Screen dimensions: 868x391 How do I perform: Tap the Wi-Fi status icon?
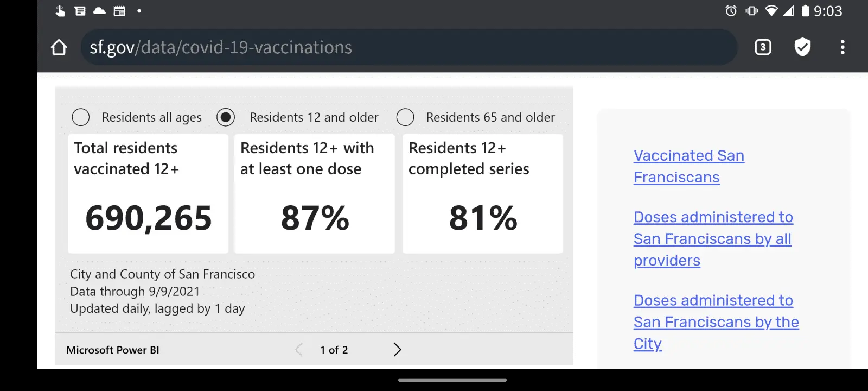coord(770,11)
